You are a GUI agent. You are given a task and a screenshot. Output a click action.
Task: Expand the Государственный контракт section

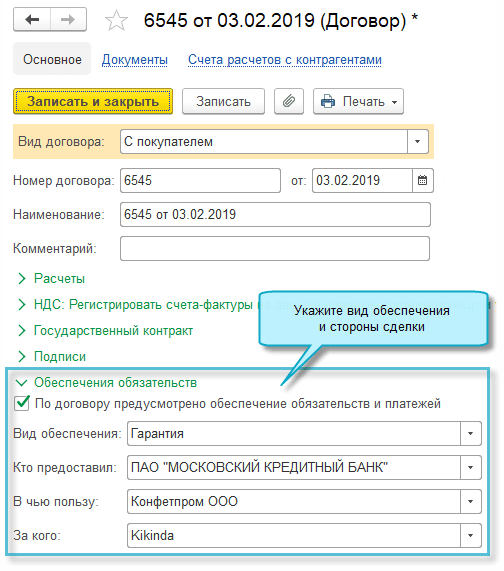click(x=105, y=331)
